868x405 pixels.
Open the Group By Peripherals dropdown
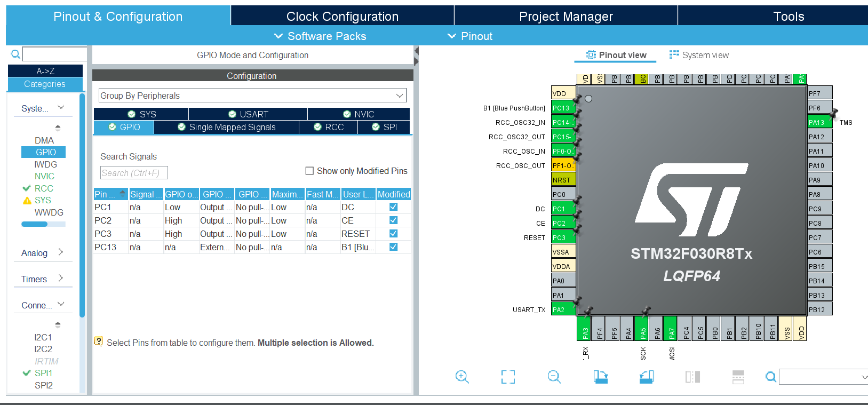coord(252,96)
